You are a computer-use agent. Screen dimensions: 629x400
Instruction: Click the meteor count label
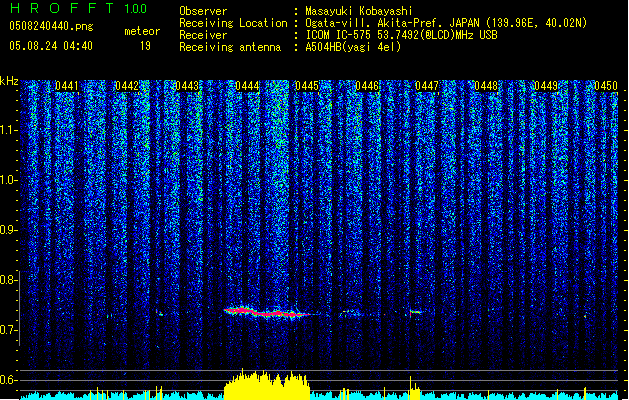click(142, 31)
